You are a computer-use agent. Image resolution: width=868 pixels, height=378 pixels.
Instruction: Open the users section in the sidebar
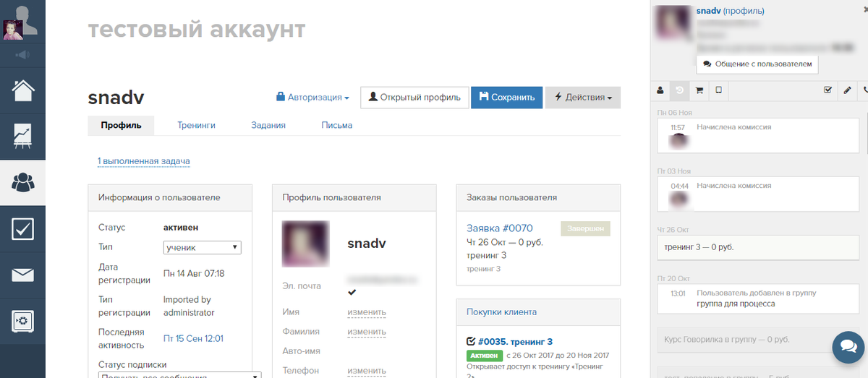click(22, 183)
